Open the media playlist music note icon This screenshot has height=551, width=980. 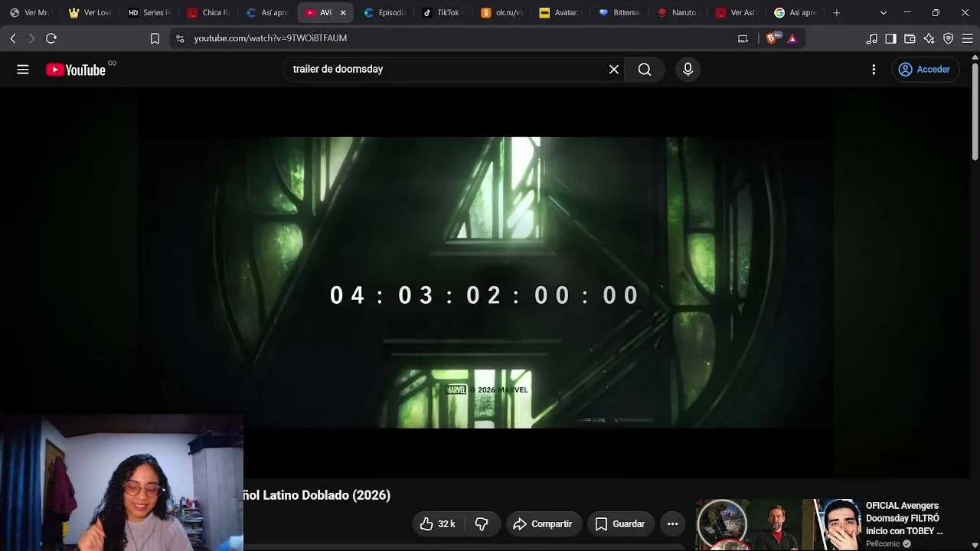(872, 38)
